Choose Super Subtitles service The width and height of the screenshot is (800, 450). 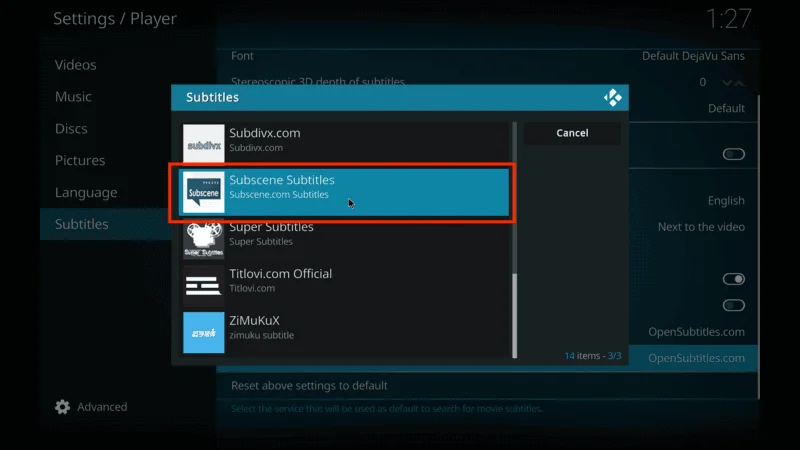click(345, 239)
